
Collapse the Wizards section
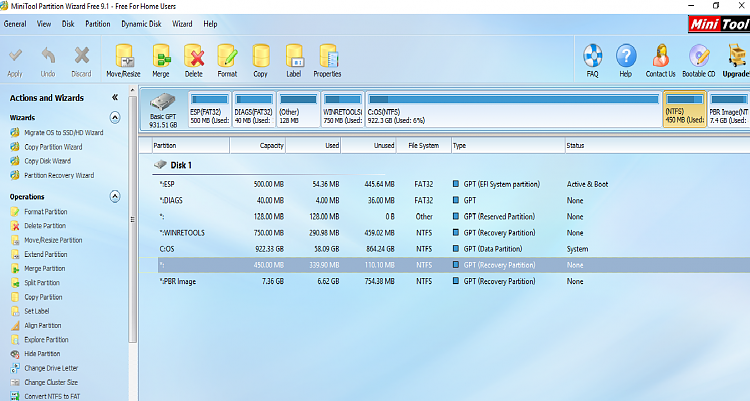pyautogui.click(x=115, y=117)
